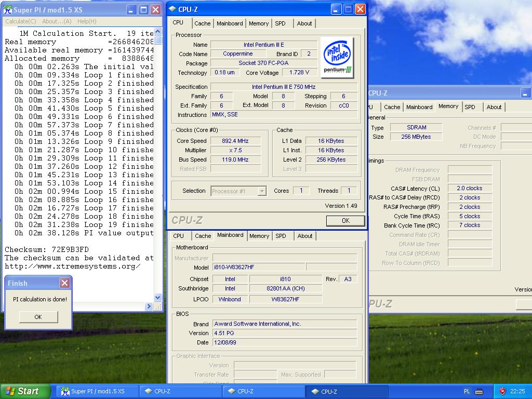Screen dimensions: 532x399
Task: Click the CPU-Z title bar icon
Action: tap(172, 9)
